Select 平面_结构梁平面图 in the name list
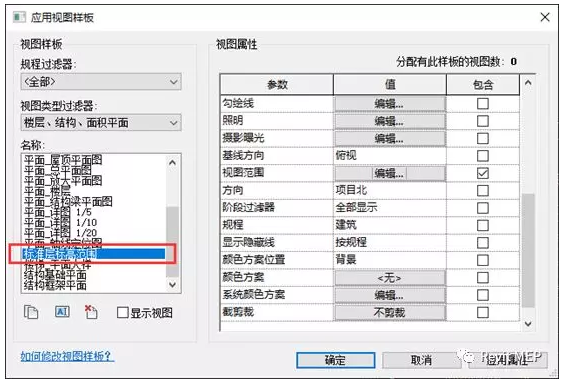 [x=68, y=201]
